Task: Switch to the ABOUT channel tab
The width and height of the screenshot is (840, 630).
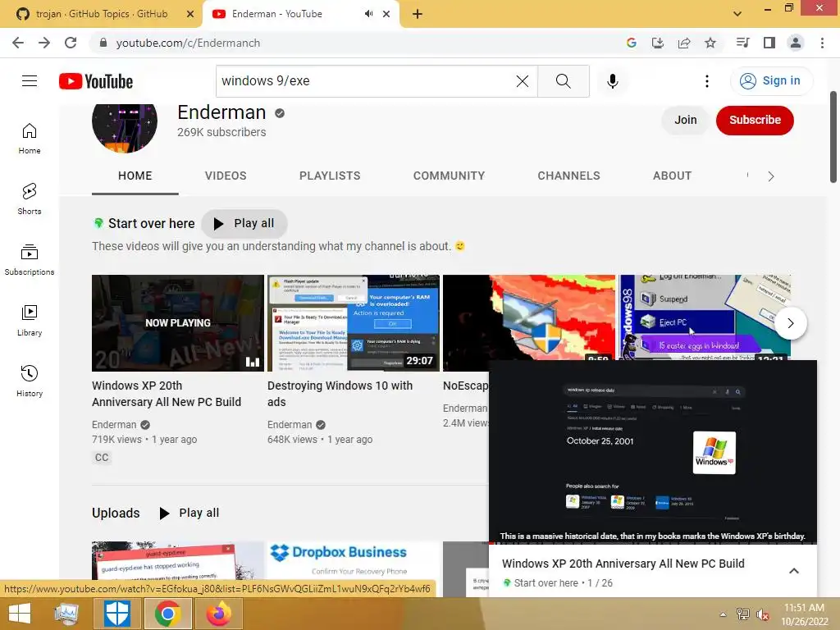Action: [x=672, y=176]
